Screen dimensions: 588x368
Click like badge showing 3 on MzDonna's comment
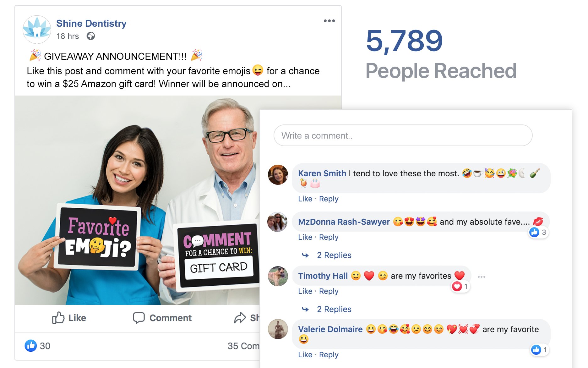[538, 232]
